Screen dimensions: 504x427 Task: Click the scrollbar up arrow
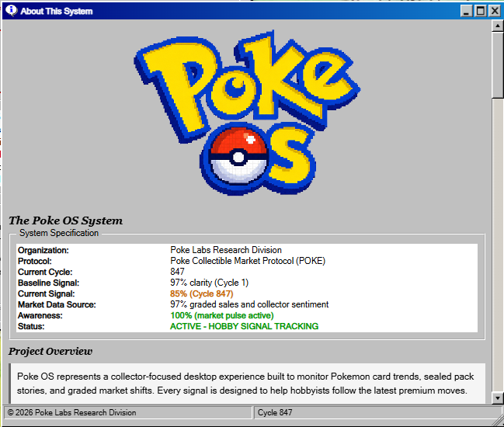point(498,26)
